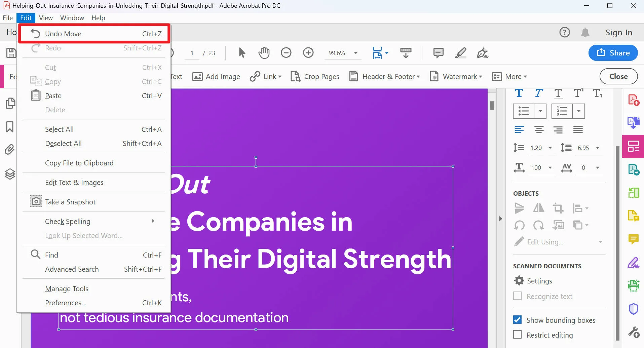Enable the Recognize text checkbox
644x348 pixels.
(518, 296)
